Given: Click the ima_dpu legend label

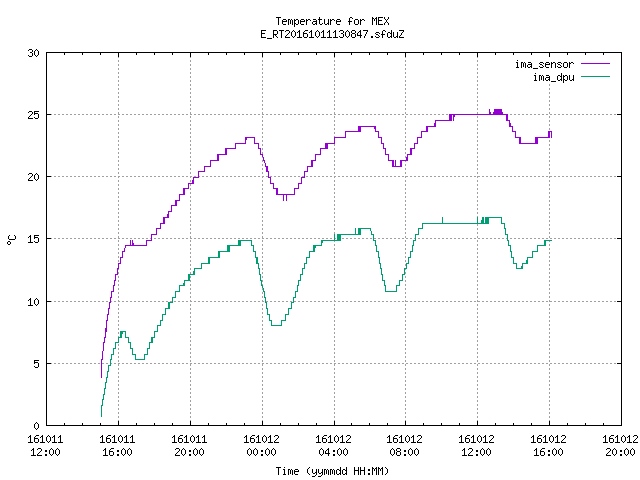Looking at the screenshot, I should (553, 77).
